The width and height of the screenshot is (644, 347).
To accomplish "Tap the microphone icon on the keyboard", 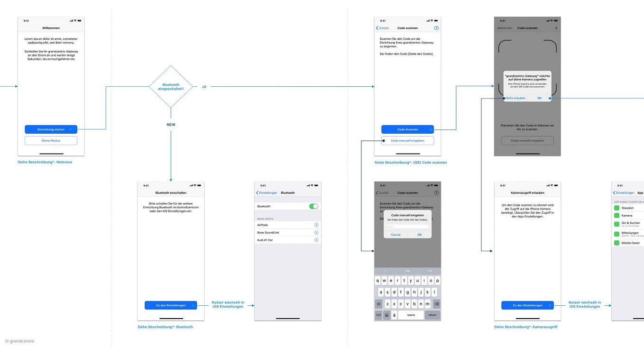I will (394, 314).
